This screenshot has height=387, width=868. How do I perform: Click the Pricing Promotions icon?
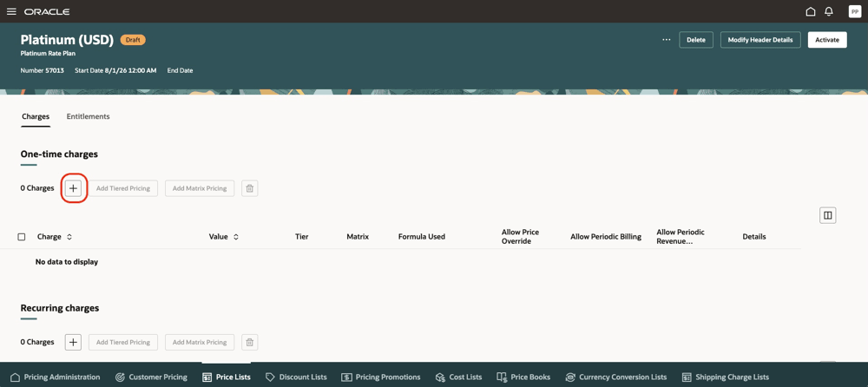346,377
